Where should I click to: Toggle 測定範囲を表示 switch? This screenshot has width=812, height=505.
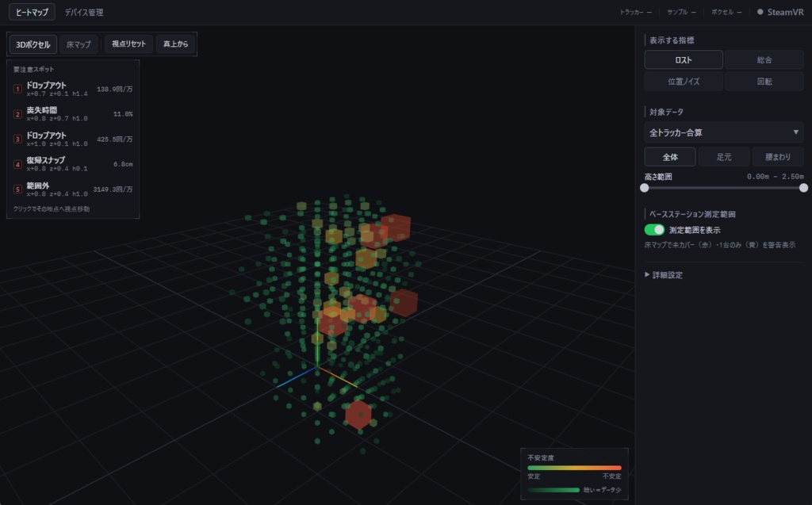(654, 229)
